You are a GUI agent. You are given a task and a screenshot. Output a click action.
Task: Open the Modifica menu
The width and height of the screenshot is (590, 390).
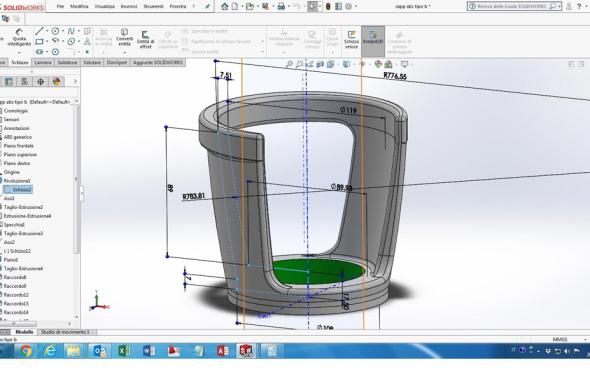(x=79, y=6)
